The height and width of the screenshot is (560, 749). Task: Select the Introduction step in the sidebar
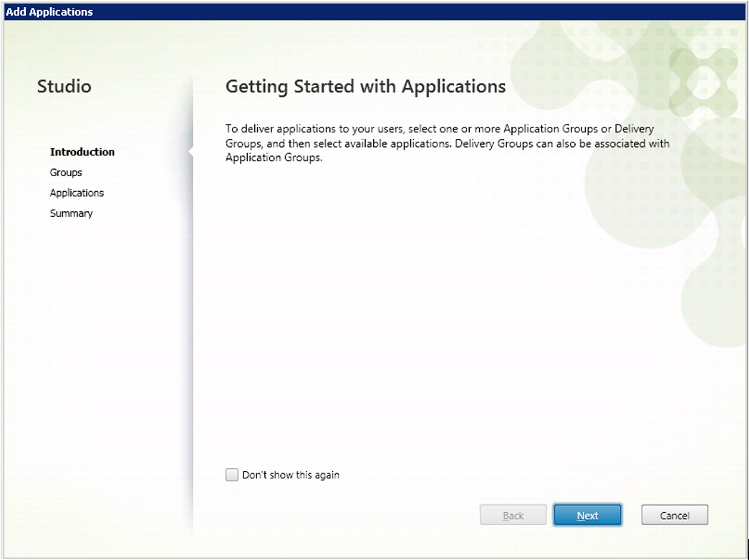click(82, 152)
